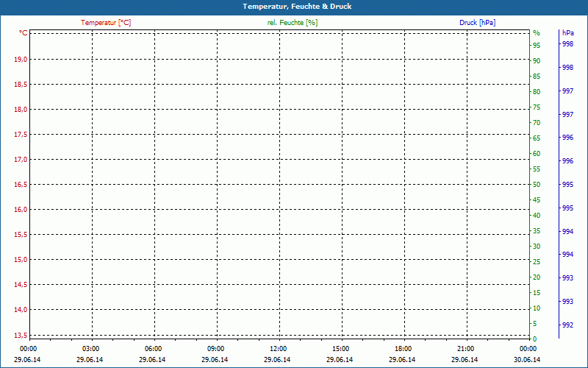Click the 09:00 time axis label
588x368 pixels.
click(x=215, y=349)
